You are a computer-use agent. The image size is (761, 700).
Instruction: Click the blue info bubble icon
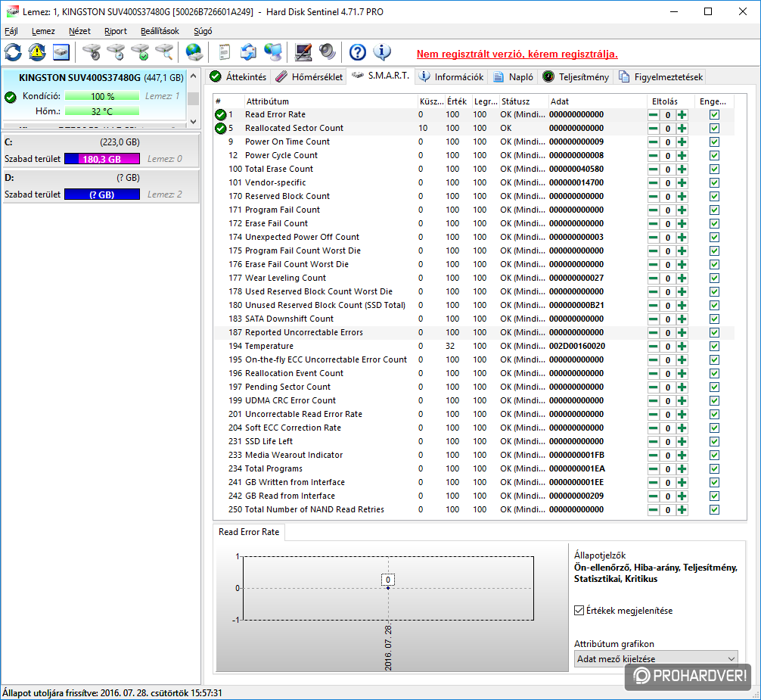[382, 52]
